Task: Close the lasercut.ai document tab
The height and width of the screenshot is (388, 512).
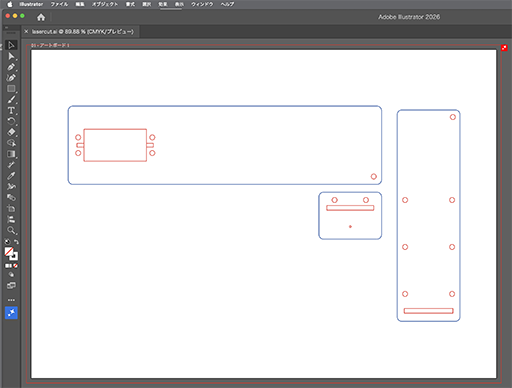Action: (26, 31)
